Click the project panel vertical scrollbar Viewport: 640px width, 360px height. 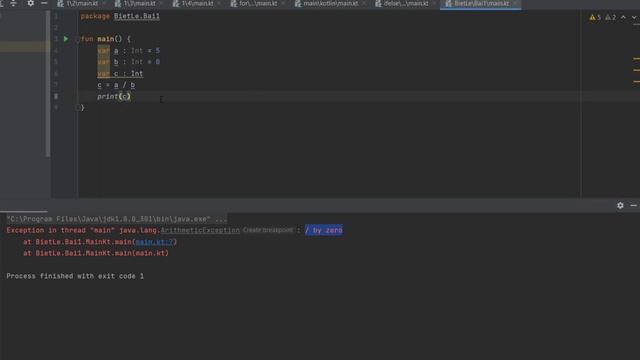coord(48,84)
